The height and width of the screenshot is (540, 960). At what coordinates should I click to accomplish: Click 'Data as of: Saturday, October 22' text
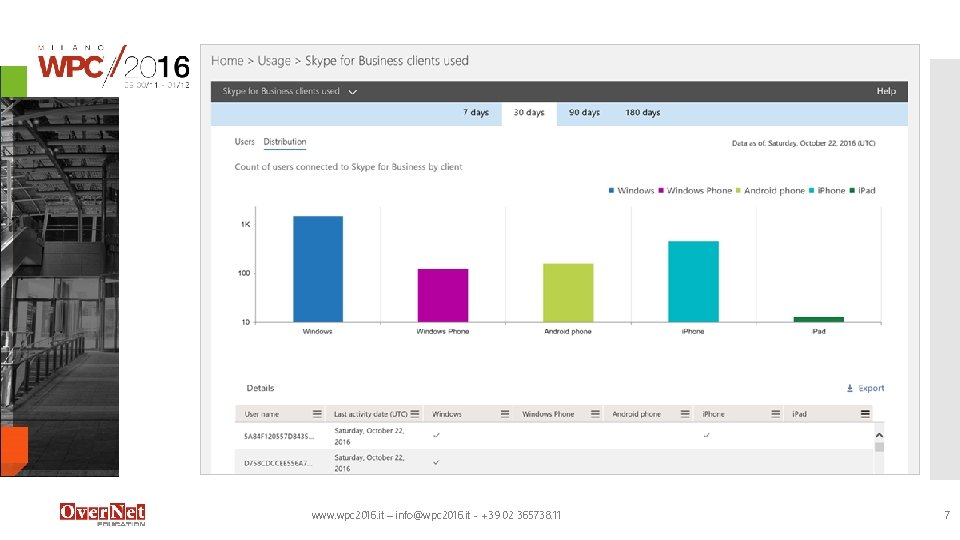point(803,143)
